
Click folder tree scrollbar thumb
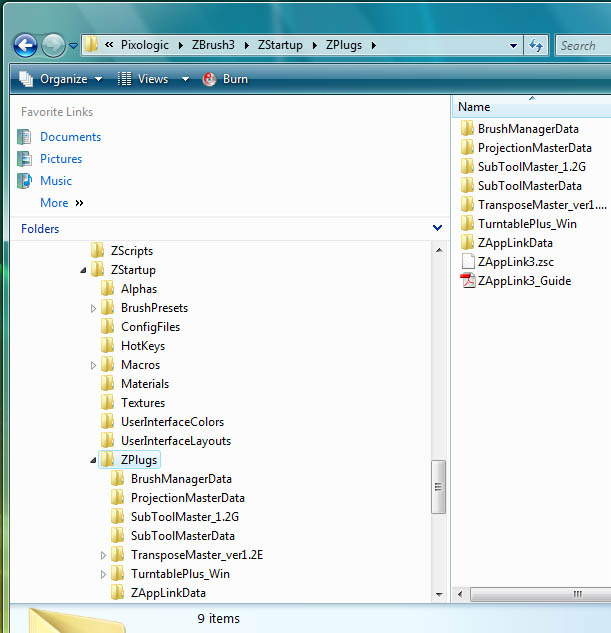coord(438,487)
